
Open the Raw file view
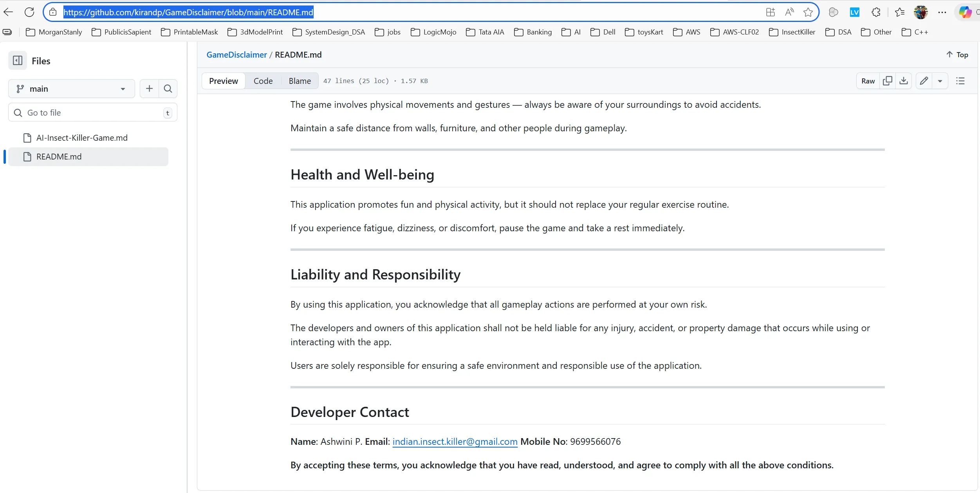pyautogui.click(x=868, y=81)
